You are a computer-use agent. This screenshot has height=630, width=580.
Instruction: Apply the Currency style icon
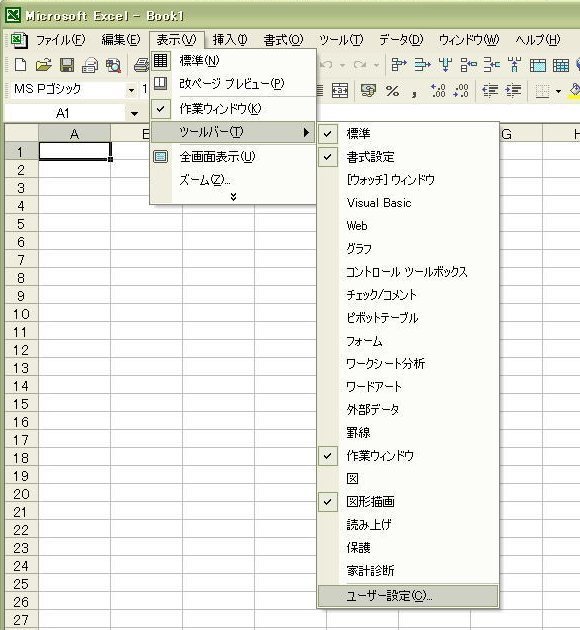(x=368, y=91)
